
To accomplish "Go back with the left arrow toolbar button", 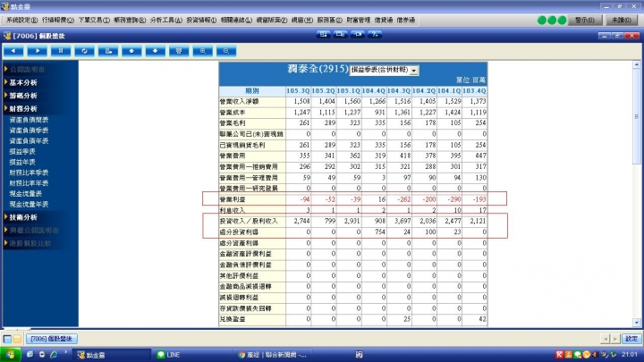I will pos(13,51).
